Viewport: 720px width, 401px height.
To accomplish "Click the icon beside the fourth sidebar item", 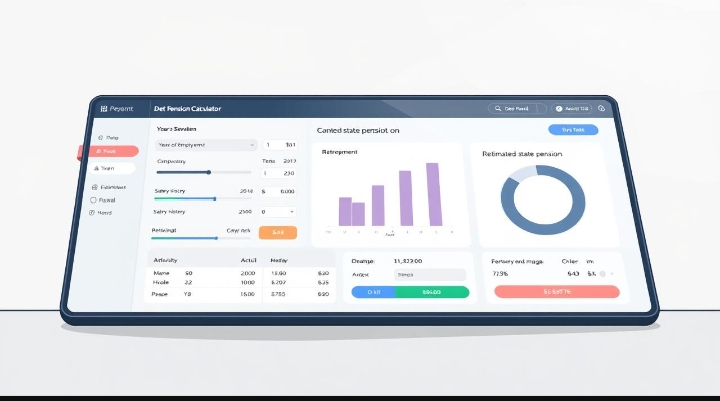I will [95, 187].
